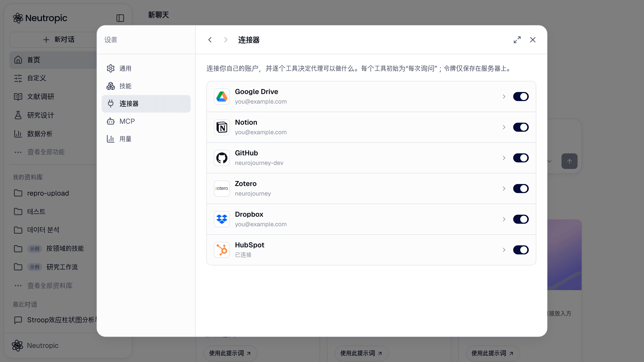Click the Dropbox logo icon
644x362 pixels.
[222, 219]
